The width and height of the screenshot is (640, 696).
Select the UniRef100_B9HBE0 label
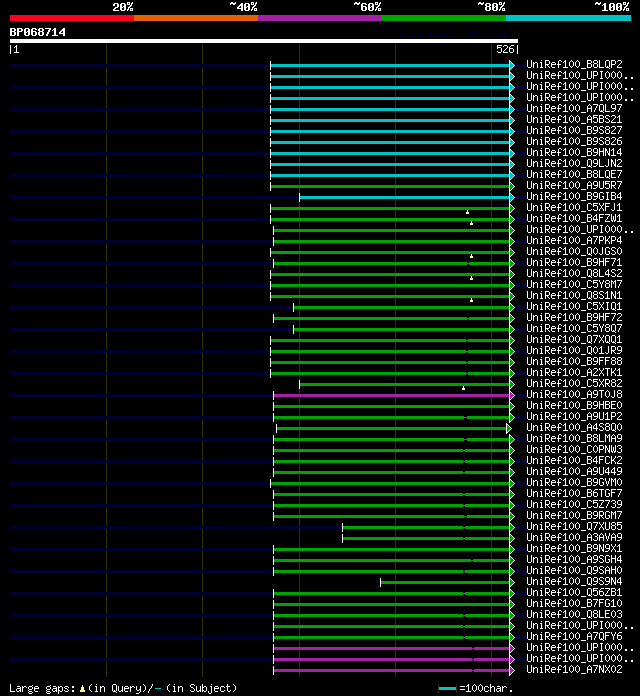(x=574, y=406)
